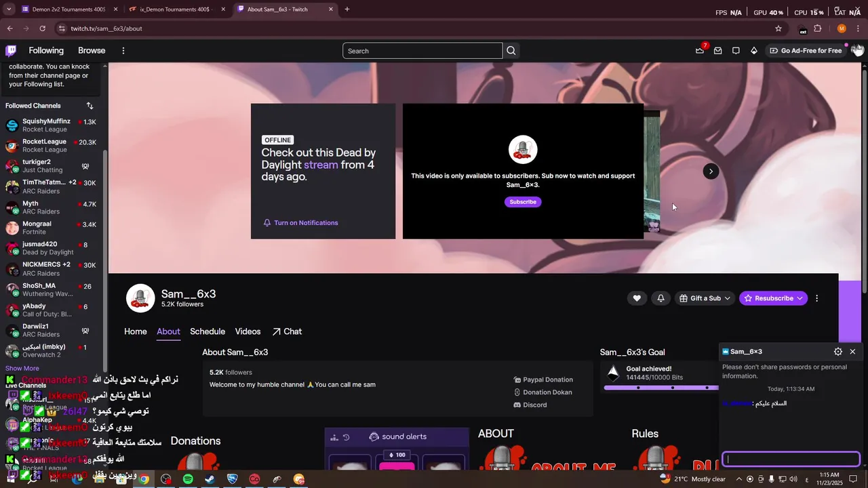Open whisper window settings gear

(x=838, y=352)
